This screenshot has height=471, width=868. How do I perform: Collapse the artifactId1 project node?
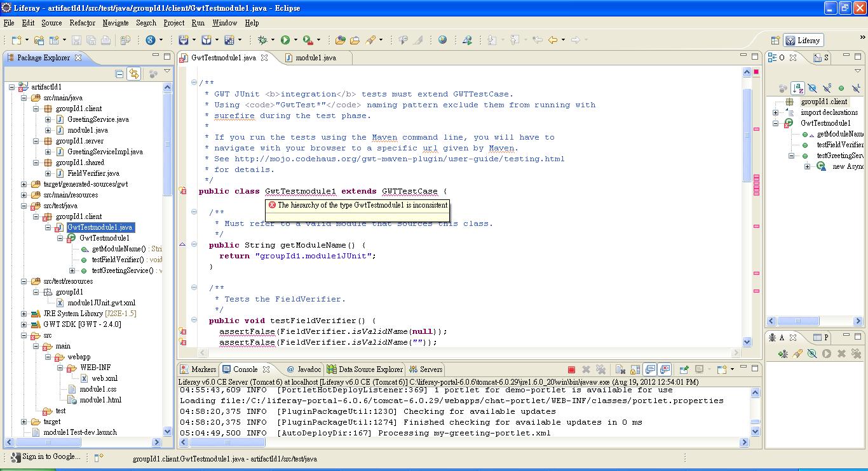pyautogui.click(x=12, y=87)
